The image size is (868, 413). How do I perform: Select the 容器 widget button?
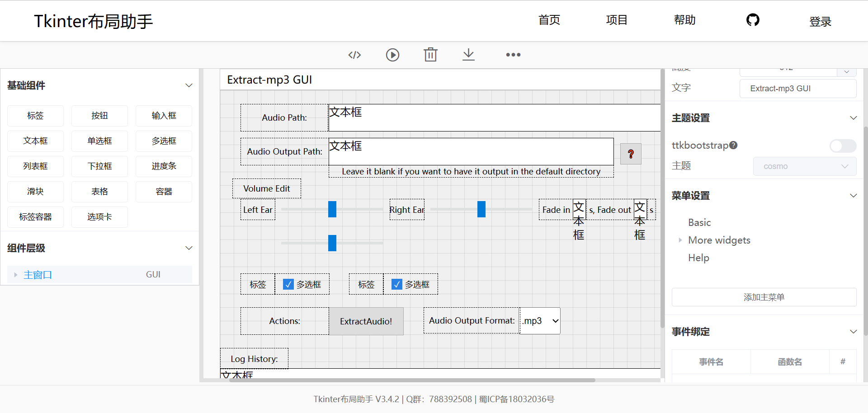pyautogui.click(x=164, y=192)
